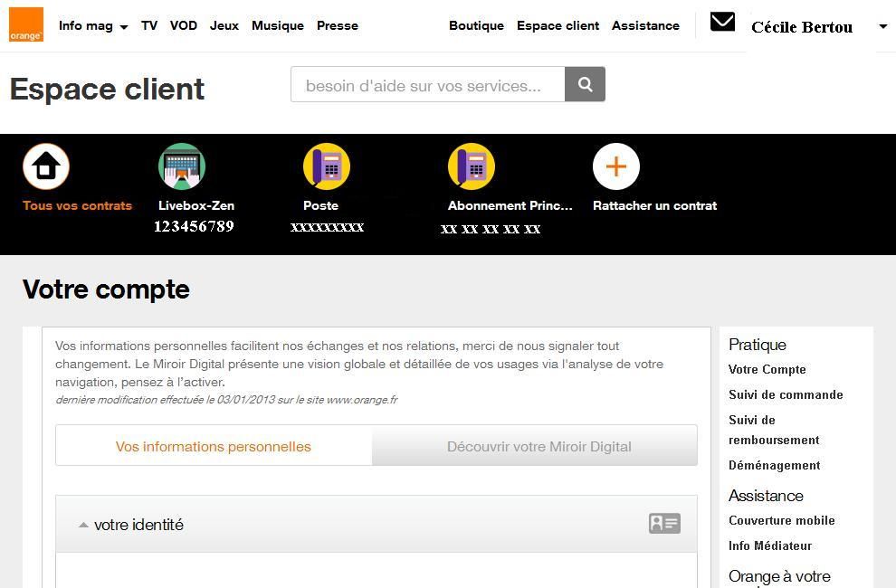Click the Tous vos contrats label
The width and height of the screenshot is (896, 588).
pyautogui.click(x=77, y=205)
